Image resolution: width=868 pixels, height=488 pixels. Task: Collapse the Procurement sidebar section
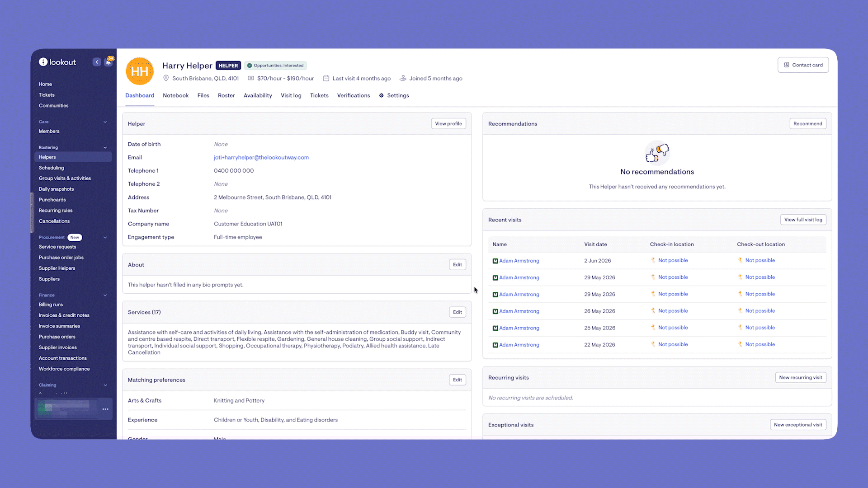click(105, 237)
